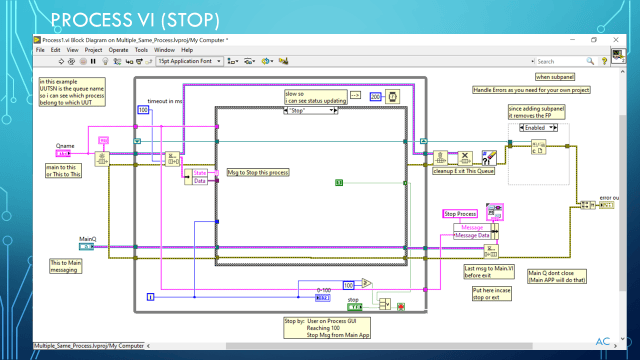Click the loop iteration i terminal
The height and width of the screenshot is (360, 640).
point(151,297)
